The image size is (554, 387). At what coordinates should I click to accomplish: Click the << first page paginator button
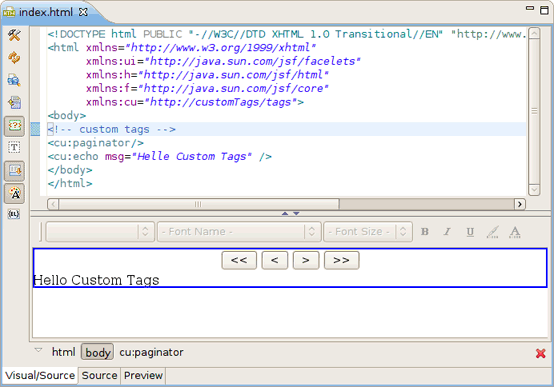click(239, 260)
